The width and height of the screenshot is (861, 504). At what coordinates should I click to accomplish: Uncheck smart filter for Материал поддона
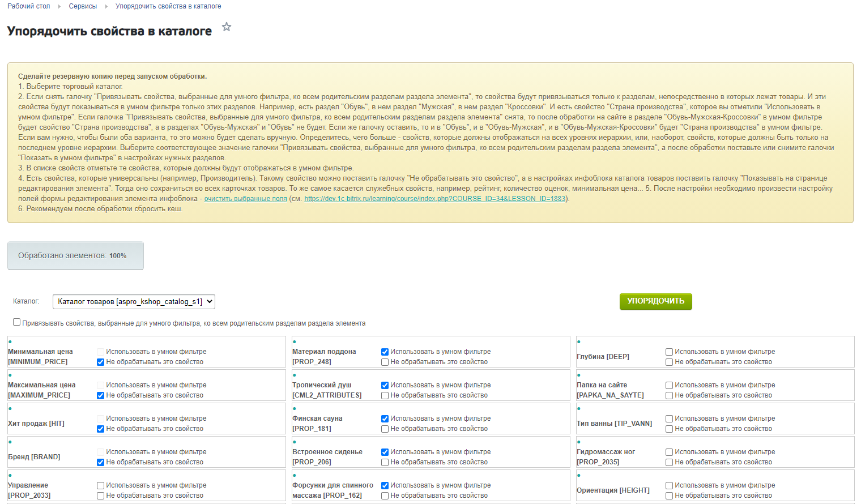385,352
